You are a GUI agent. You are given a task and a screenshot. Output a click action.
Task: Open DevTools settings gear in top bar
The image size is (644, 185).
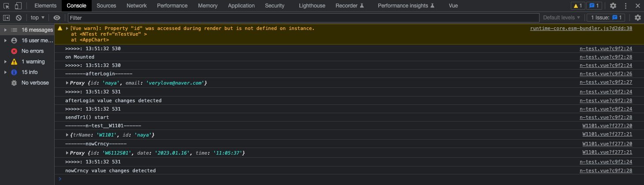tap(613, 6)
